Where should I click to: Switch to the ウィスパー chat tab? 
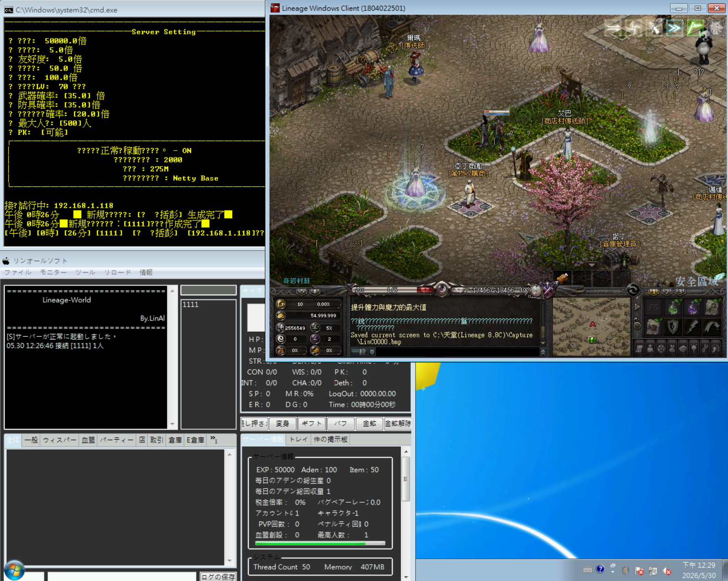[59, 440]
